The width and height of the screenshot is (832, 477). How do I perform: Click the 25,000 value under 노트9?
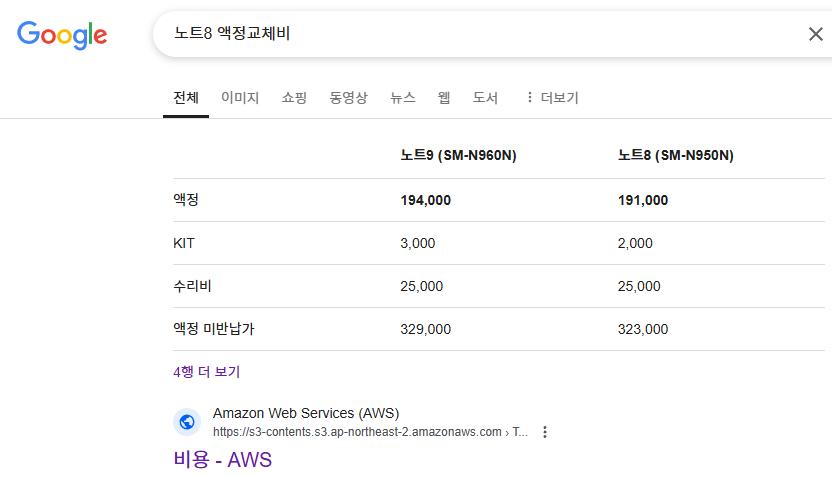click(x=421, y=286)
